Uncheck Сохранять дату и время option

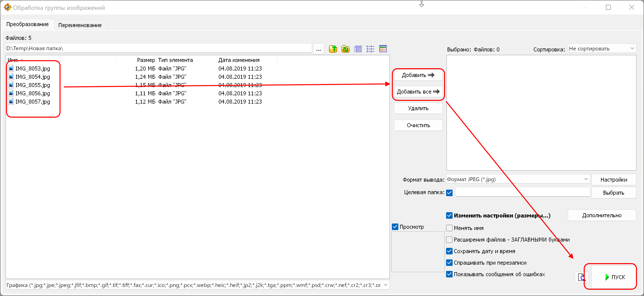click(449, 251)
